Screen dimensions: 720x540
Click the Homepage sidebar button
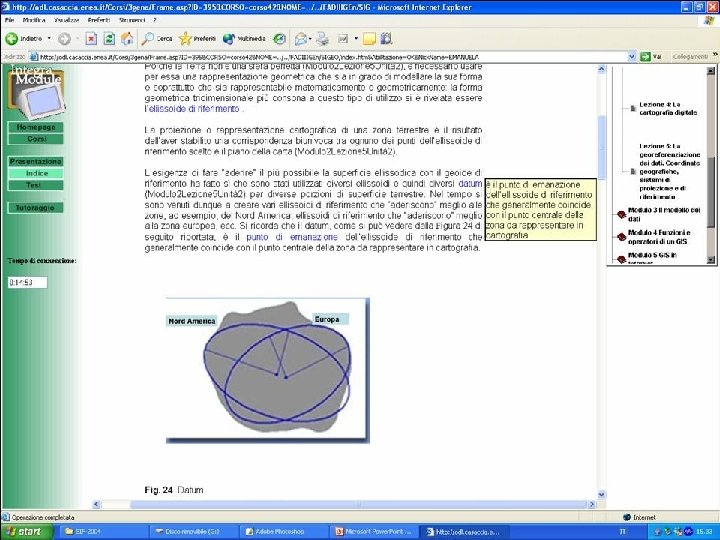tap(36, 127)
